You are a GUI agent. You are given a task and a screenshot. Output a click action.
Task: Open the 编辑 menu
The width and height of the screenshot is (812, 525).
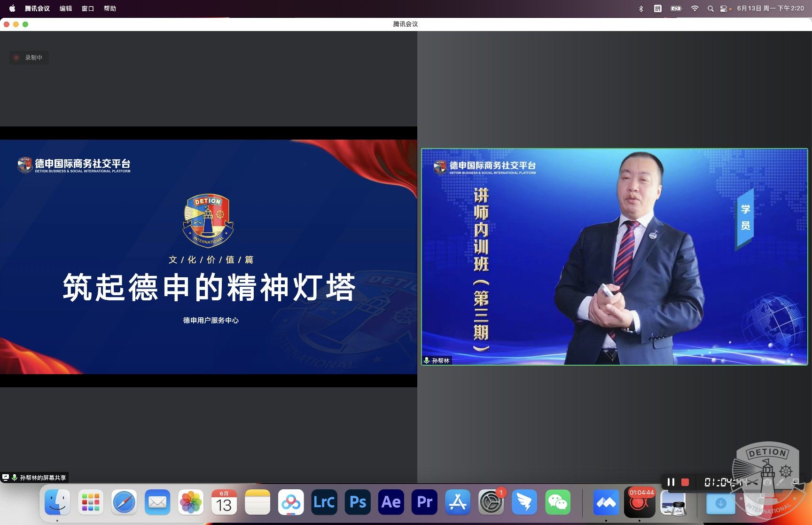coord(66,8)
